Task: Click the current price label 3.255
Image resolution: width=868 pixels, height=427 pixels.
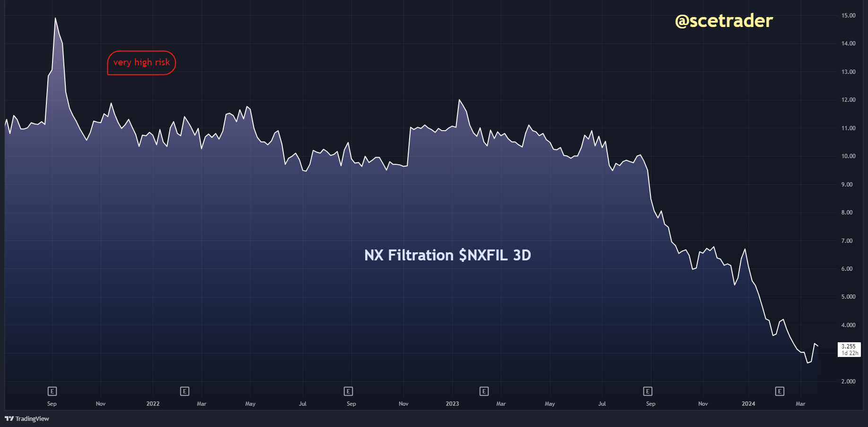Action: [x=849, y=347]
